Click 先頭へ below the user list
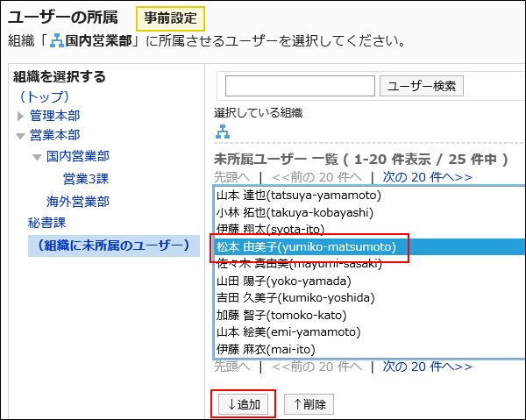This screenshot has height=420, width=526. (x=232, y=367)
